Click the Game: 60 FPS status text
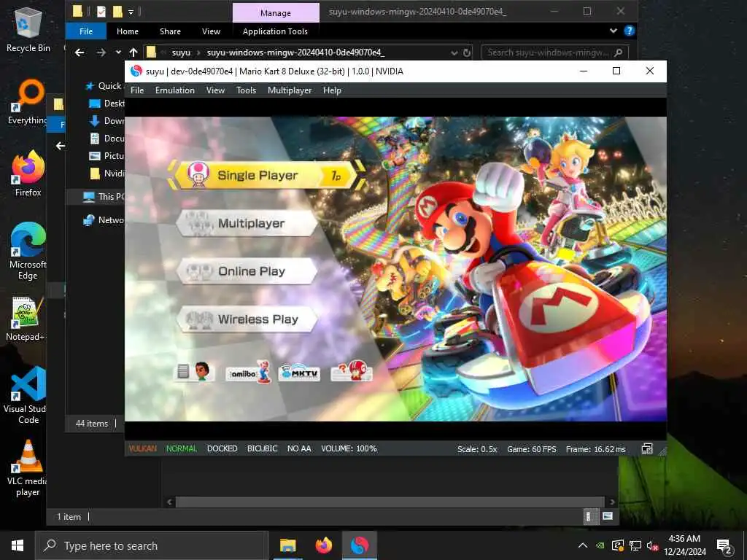The width and height of the screenshot is (747, 560). pyautogui.click(x=532, y=449)
